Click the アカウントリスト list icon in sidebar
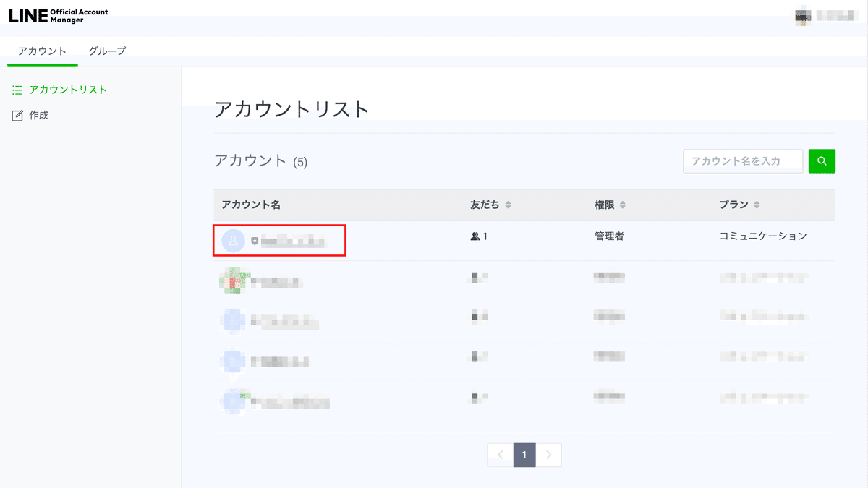 pos(17,90)
